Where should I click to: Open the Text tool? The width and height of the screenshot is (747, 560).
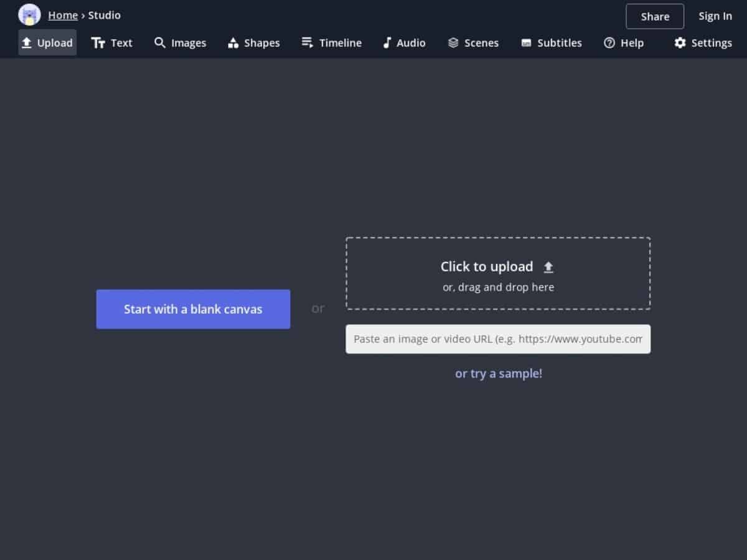point(112,42)
